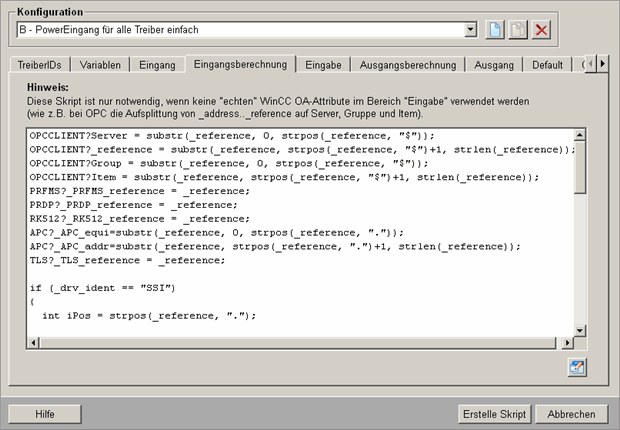Go to the Ausgangsberechnung tab

406,65
